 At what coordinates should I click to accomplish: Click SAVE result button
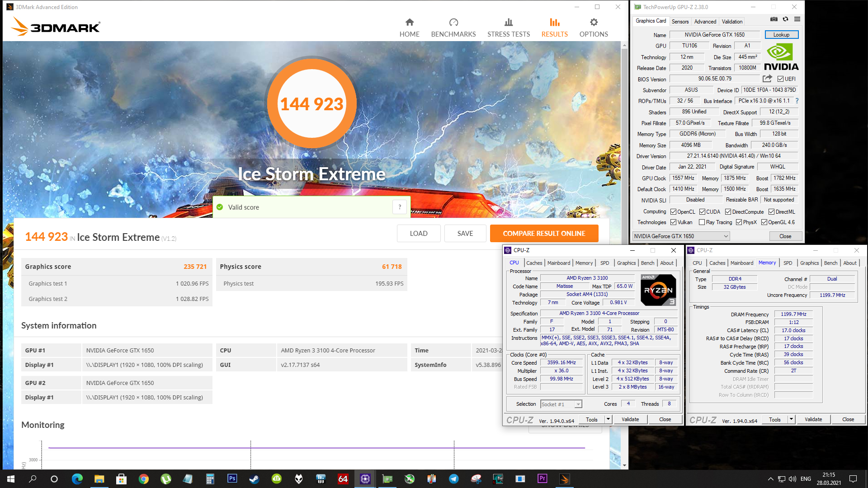coord(465,233)
